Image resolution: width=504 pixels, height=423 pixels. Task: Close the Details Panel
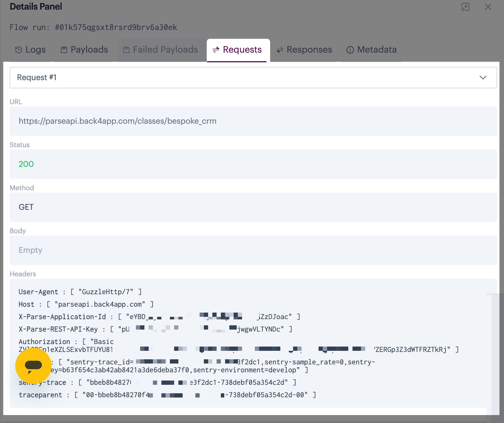(488, 7)
